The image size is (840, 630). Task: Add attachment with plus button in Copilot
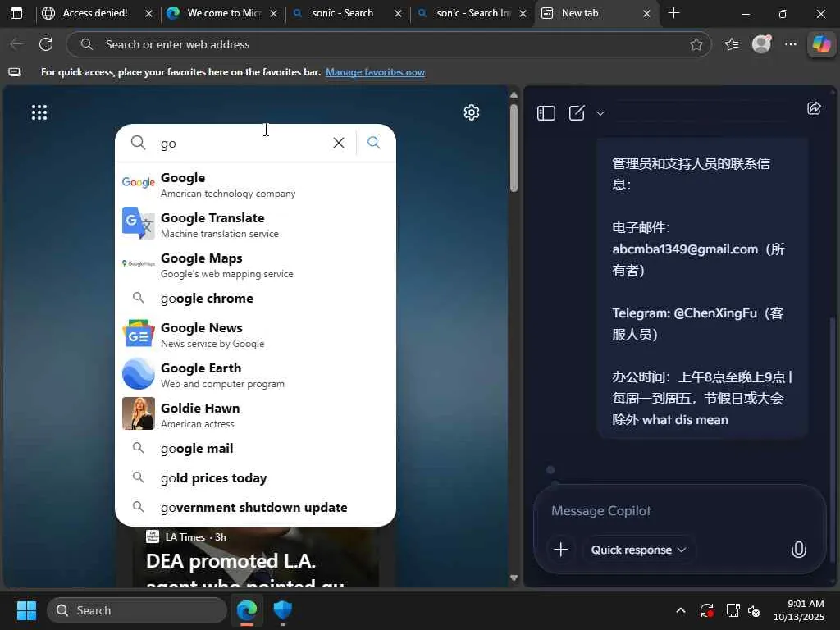[x=561, y=550]
